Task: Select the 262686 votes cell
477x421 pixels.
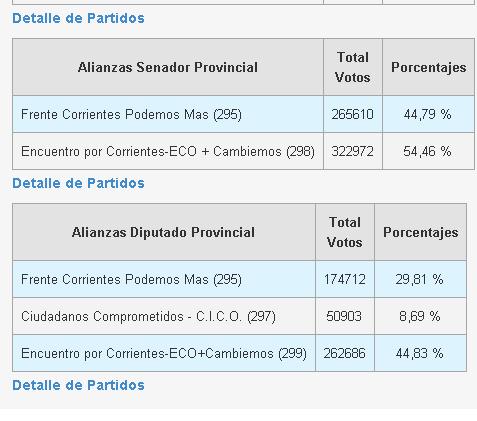Action: tap(345, 353)
